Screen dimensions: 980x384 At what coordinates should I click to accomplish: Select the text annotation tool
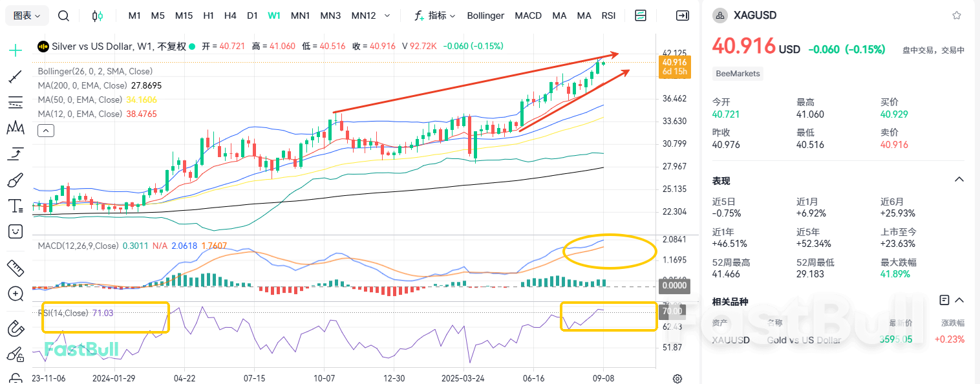[16, 206]
